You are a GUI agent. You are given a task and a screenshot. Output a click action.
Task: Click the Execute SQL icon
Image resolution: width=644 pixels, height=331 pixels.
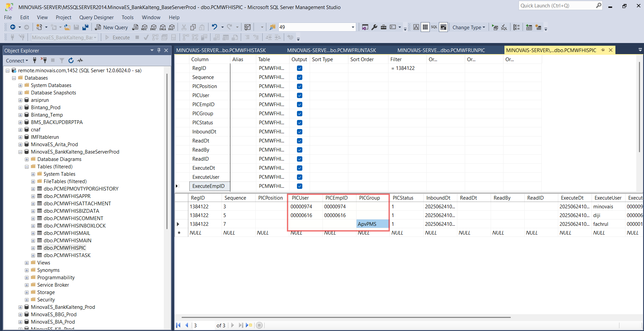click(495, 27)
